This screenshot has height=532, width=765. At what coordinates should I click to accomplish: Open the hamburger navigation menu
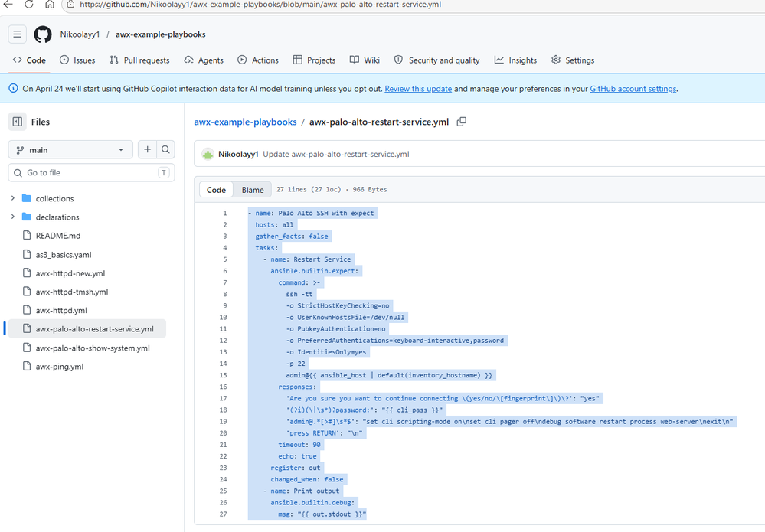(17, 34)
